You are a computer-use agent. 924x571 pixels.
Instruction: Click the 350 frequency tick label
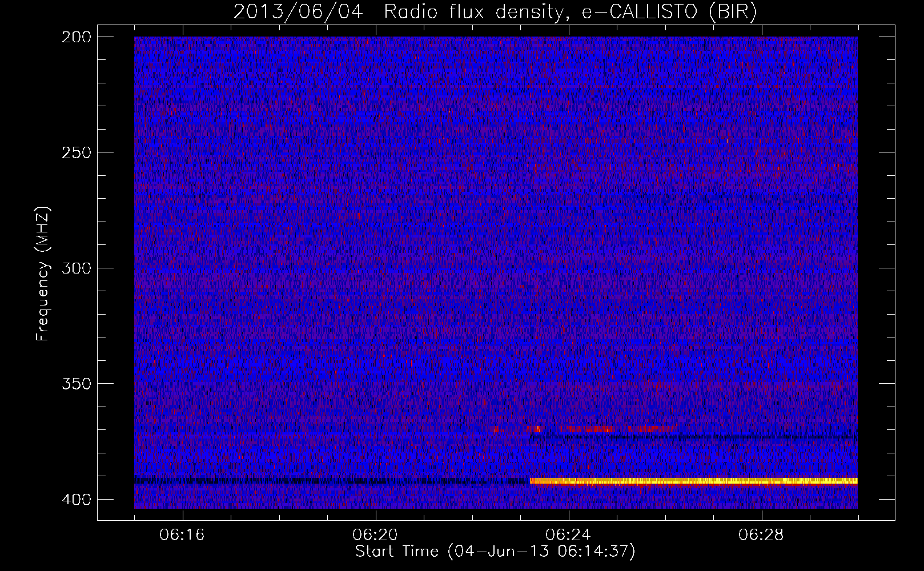click(x=76, y=383)
